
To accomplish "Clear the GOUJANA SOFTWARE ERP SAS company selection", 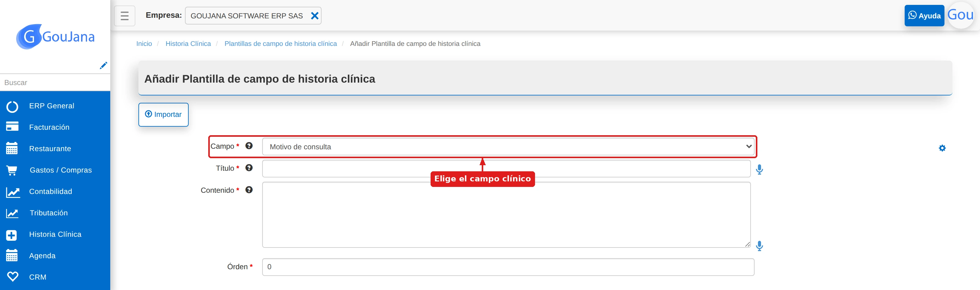I will click(315, 16).
